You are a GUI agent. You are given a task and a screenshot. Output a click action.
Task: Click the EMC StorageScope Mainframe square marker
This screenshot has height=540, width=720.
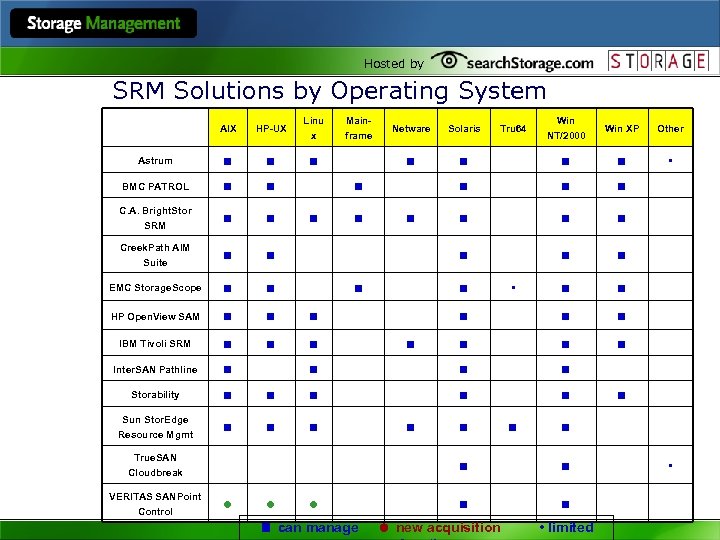point(359,288)
